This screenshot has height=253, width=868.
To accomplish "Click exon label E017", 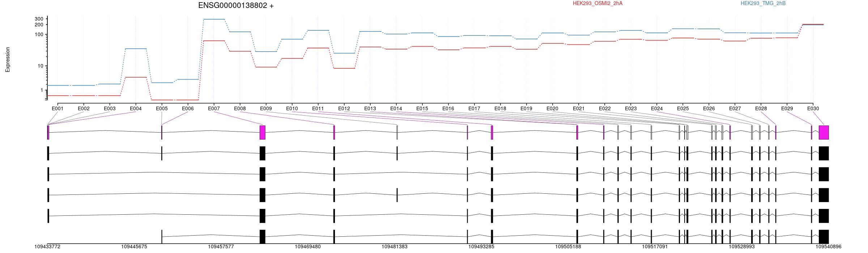I will coord(474,108).
